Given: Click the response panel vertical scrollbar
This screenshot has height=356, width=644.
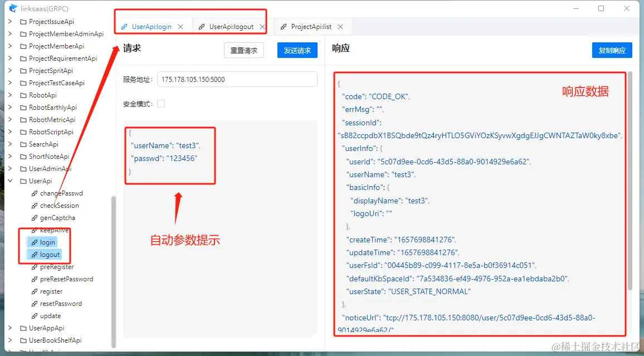Looking at the screenshot, I should 630,181.
